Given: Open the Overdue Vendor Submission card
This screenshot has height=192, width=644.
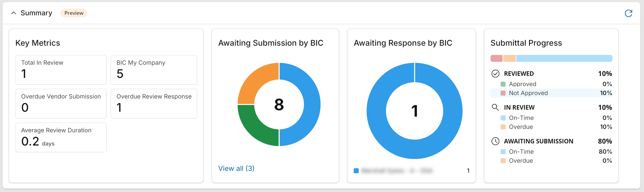Looking at the screenshot, I should (61, 104).
